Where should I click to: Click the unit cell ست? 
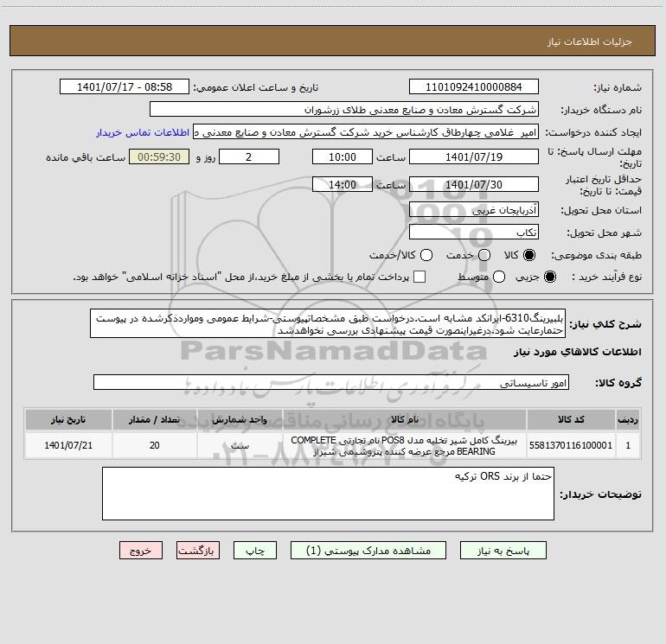pos(240,445)
